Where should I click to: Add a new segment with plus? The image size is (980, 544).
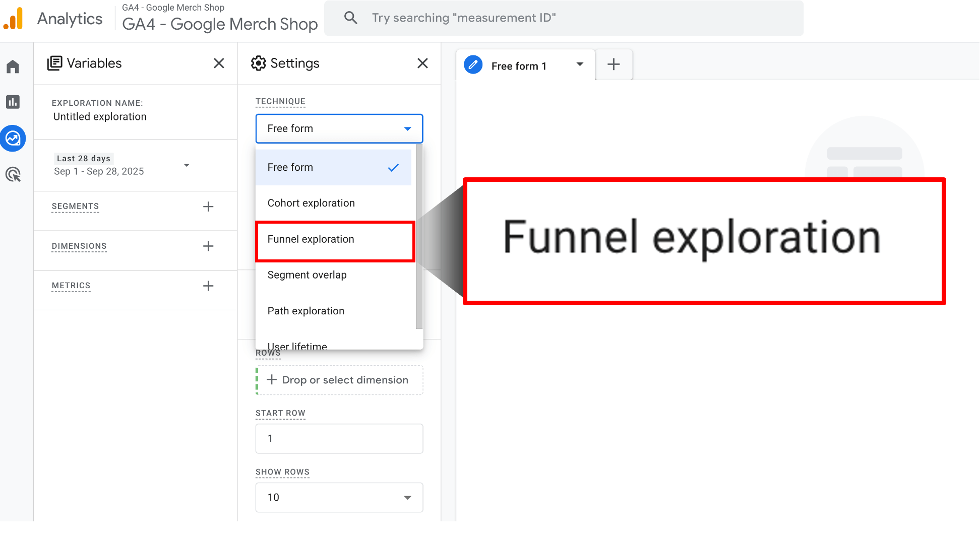[208, 207]
